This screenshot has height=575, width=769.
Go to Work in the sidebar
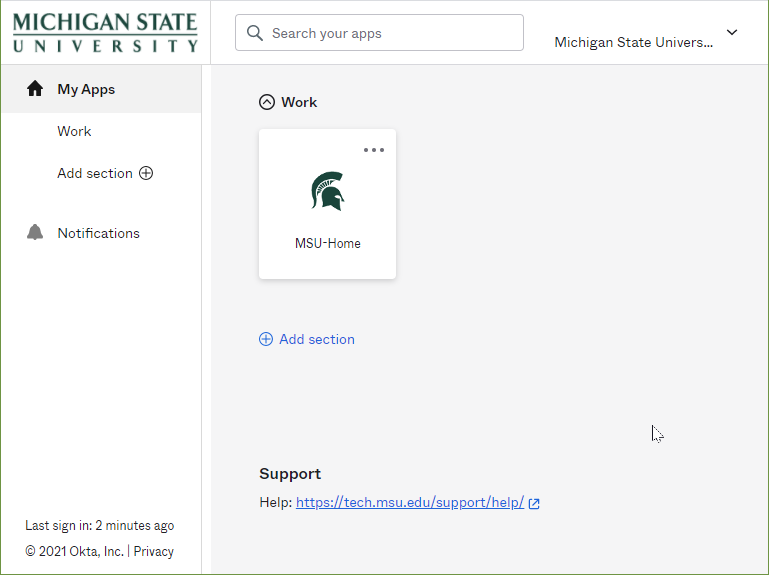74,131
